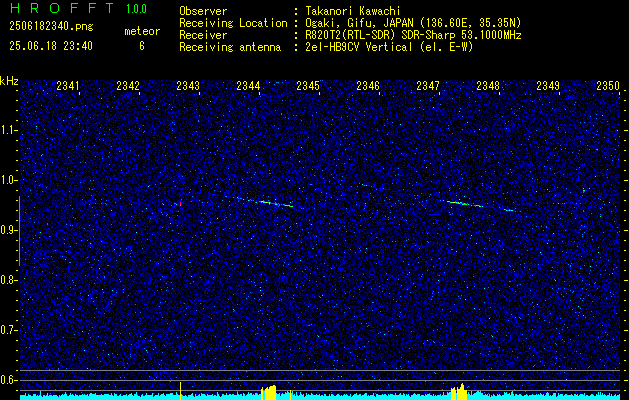Click the gray vertical range bar near 0.9 kHz
The image size is (629, 400).
(20, 231)
